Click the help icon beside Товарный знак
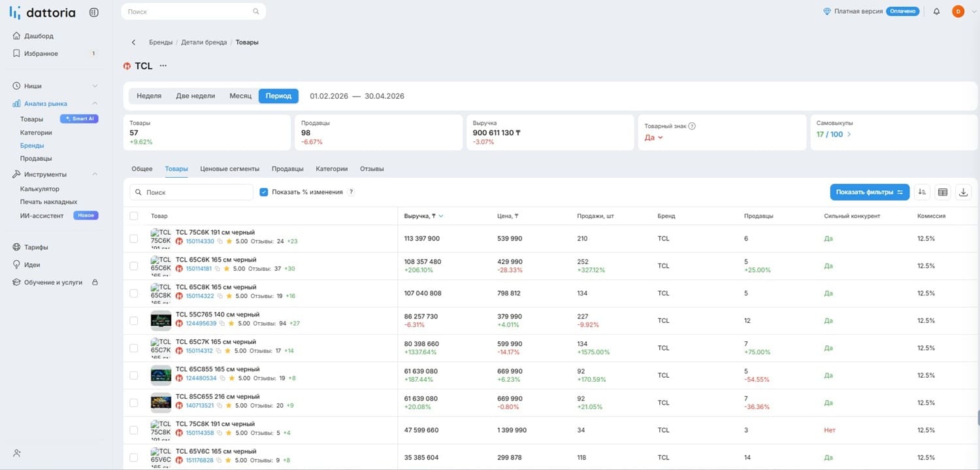The image size is (980, 470). tap(692, 126)
